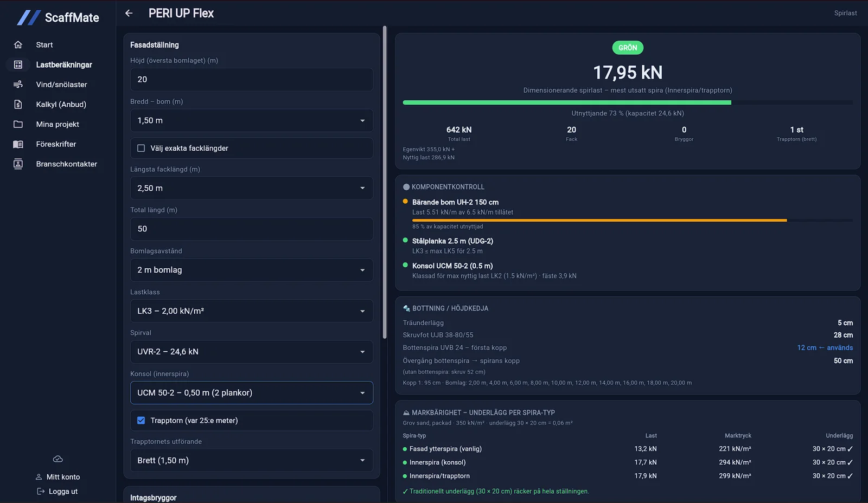Click the 'Fasadställning' section heading
868x503 pixels.
(155, 45)
